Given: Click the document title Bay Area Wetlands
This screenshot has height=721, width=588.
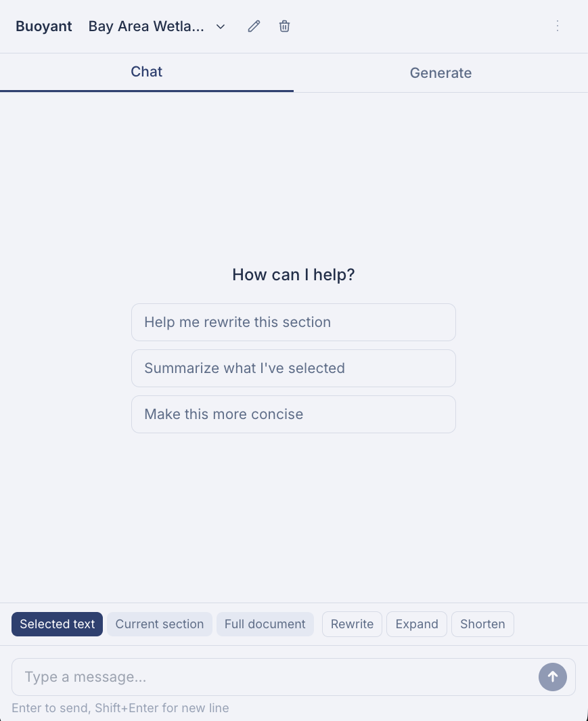Looking at the screenshot, I should pos(146,26).
